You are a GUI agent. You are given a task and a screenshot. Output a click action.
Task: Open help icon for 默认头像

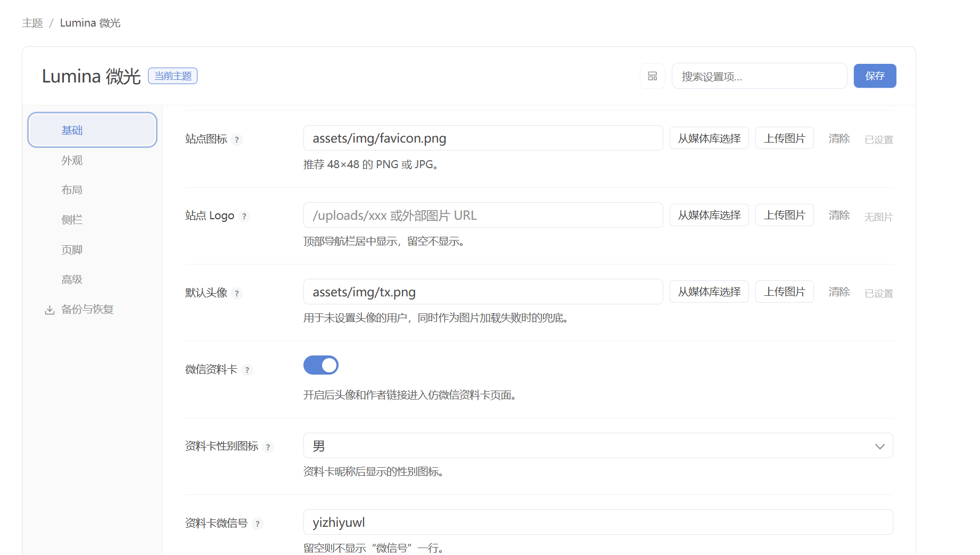coord(237,294)
